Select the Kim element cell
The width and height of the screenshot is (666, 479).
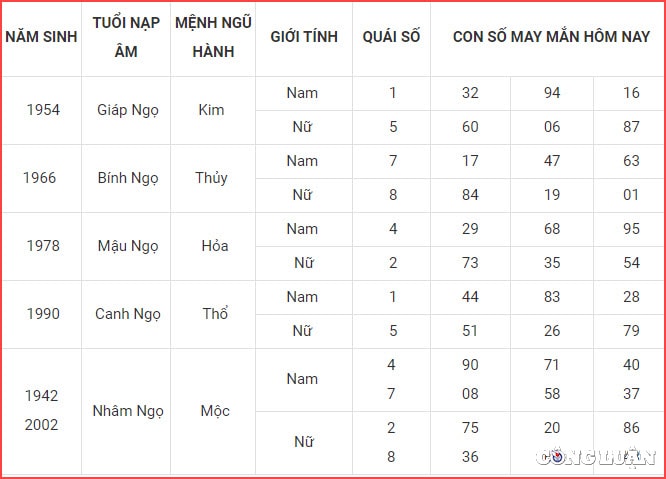click(x=211, y=110)
